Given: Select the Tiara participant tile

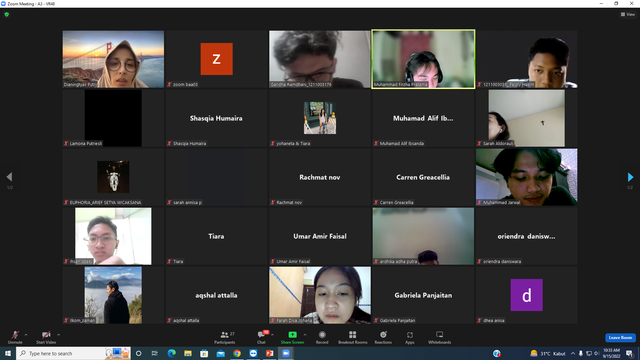Looking at the screenshot, I should tap(216, 236).
